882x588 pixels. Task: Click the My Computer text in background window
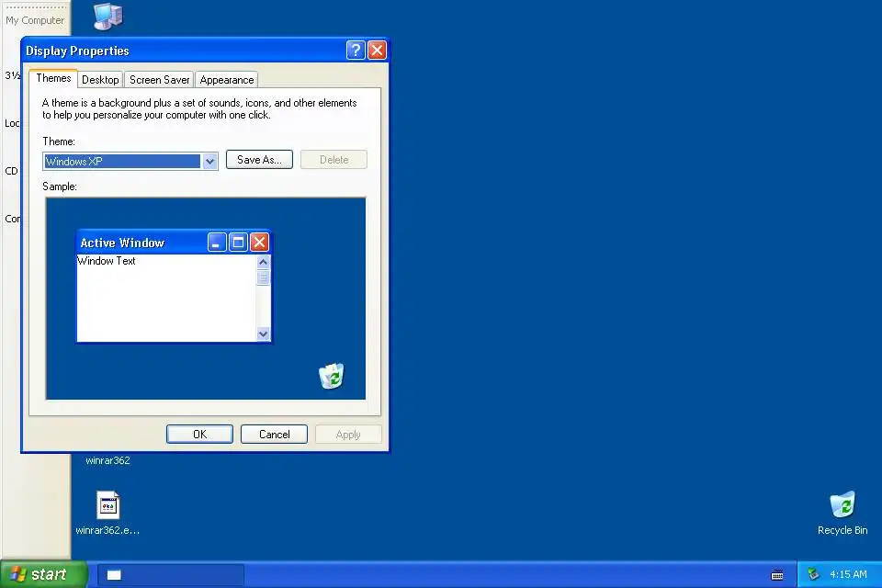point(35,20)
